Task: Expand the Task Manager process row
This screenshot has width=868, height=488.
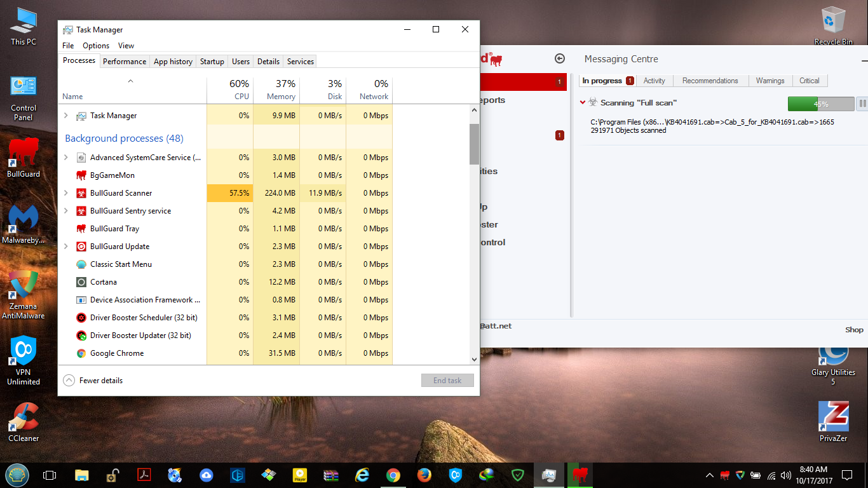Action: coord(66,116)
